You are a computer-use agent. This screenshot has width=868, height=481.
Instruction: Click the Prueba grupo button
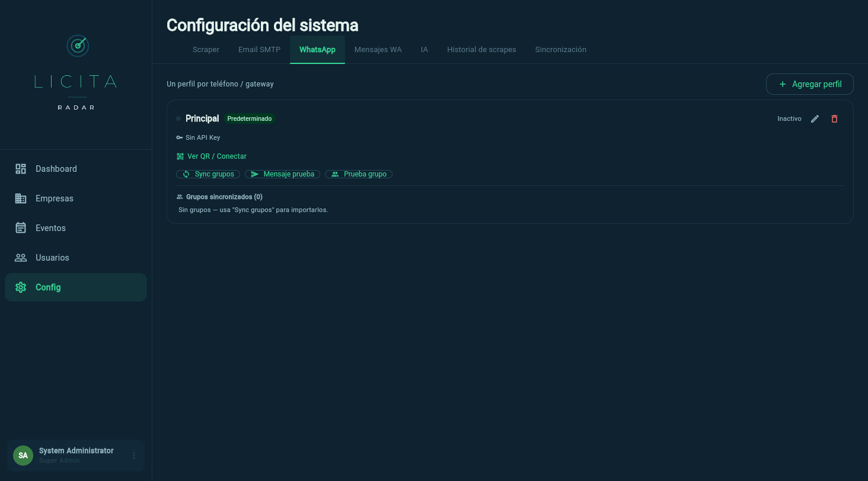[x=359, y=174]
